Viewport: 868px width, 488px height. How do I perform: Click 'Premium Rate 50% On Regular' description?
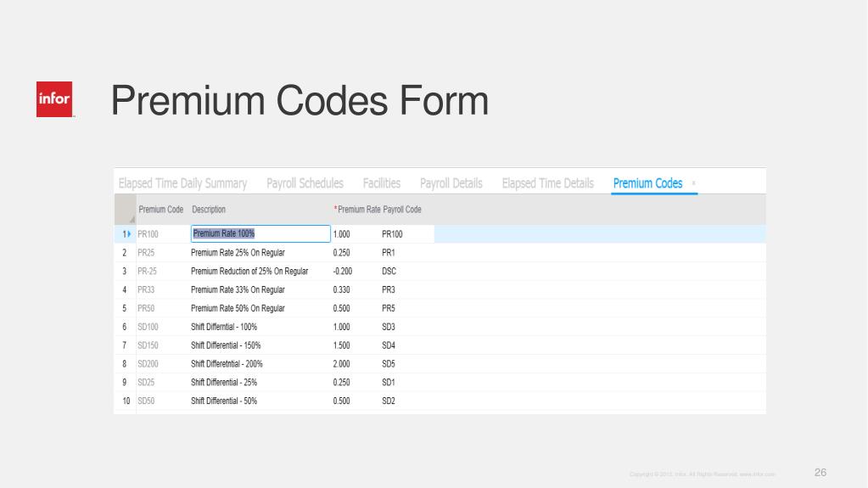238,309
